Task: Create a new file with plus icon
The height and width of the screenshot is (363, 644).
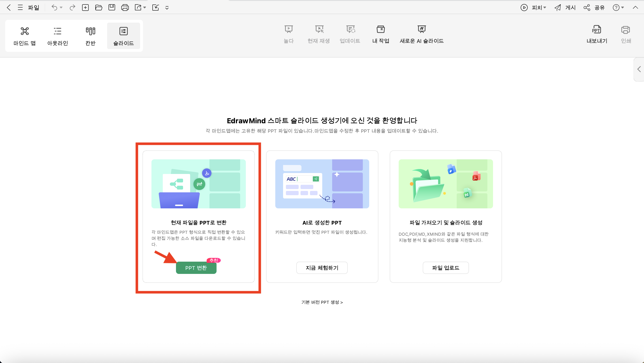Action: point(85,8)
